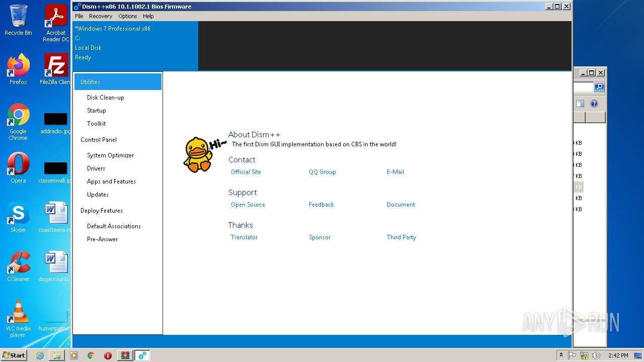The width and height of the screenshot is (644, 362).
Task: Open Chrome from the taskbar
Action: click(x=91, y=355)
